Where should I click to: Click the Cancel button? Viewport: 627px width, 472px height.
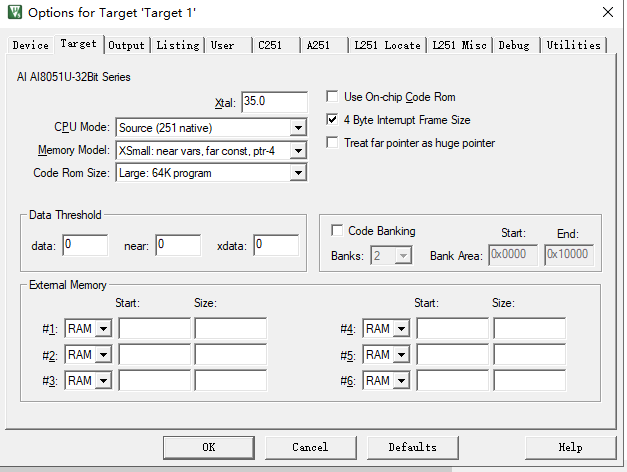(x=310, y=447)
